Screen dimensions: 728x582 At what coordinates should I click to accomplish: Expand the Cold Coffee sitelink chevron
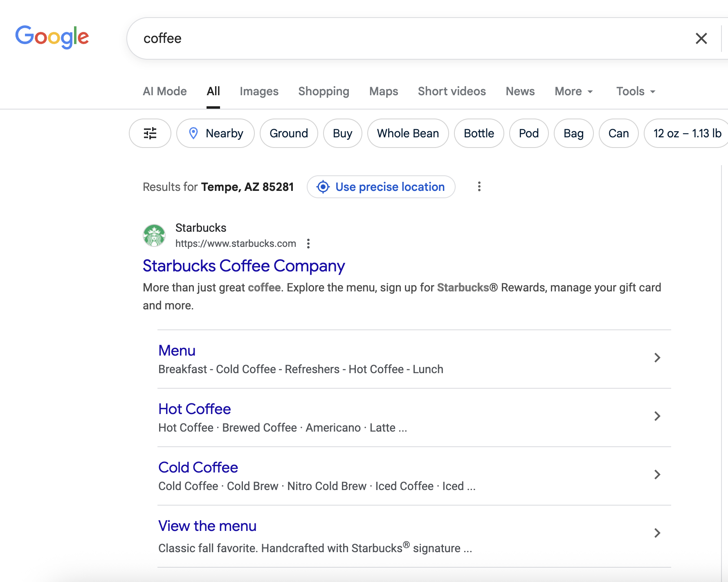657,475
